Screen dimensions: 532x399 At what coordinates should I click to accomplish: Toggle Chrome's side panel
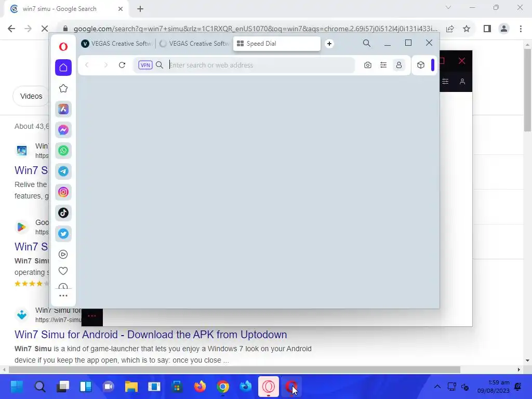[x=487, y=29]
